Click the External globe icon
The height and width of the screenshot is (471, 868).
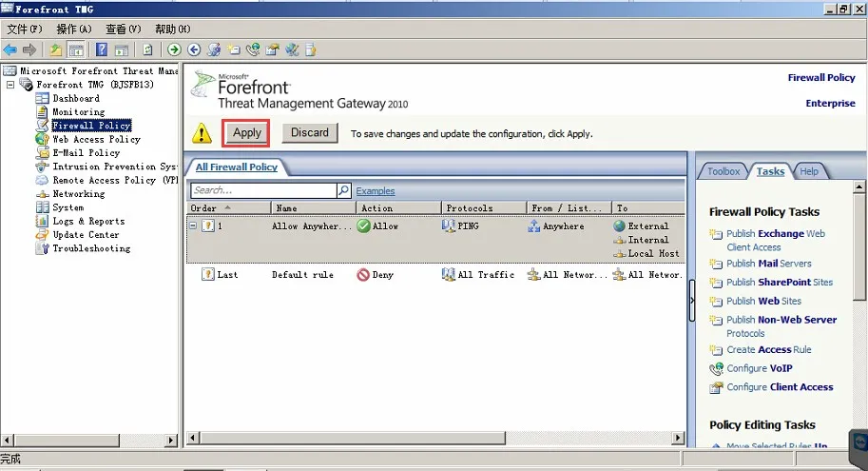(620, 226)
